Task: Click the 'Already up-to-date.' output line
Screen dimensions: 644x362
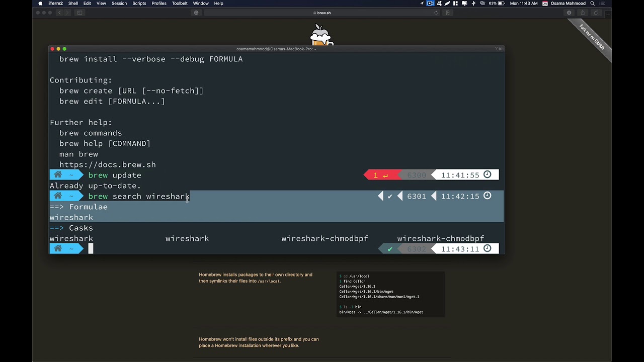Action: pyautogui.click(x=95, y=186)
